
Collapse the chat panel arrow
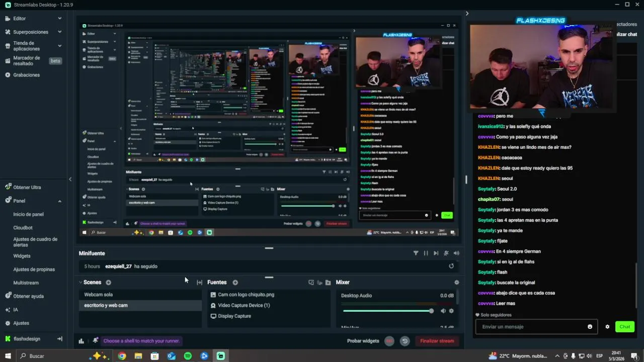(467, 14)
